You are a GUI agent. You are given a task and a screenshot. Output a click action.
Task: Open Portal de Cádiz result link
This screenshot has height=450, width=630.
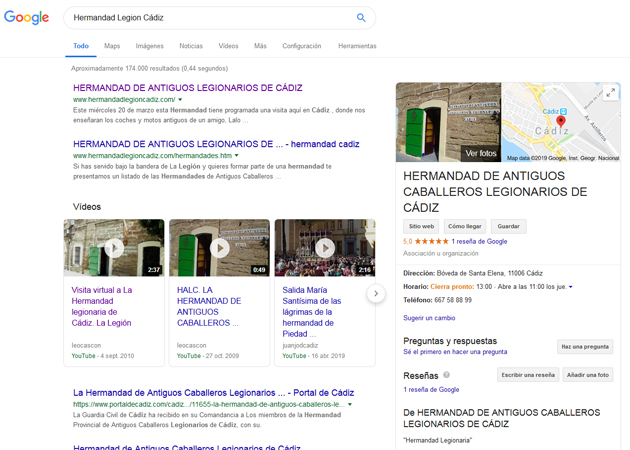[213, 393]
